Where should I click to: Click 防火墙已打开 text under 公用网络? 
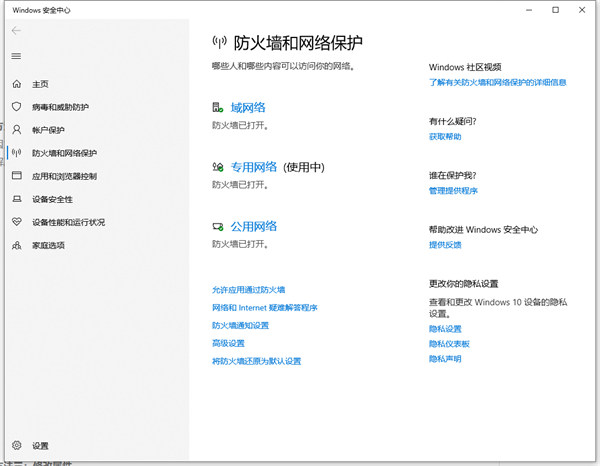tap(240, 244)
